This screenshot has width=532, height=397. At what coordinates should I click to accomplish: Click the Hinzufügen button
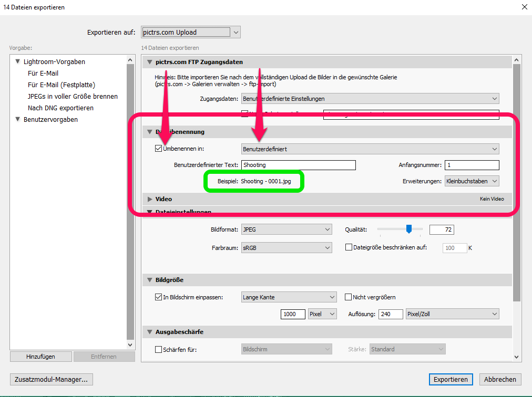click(x=40, y=357)
